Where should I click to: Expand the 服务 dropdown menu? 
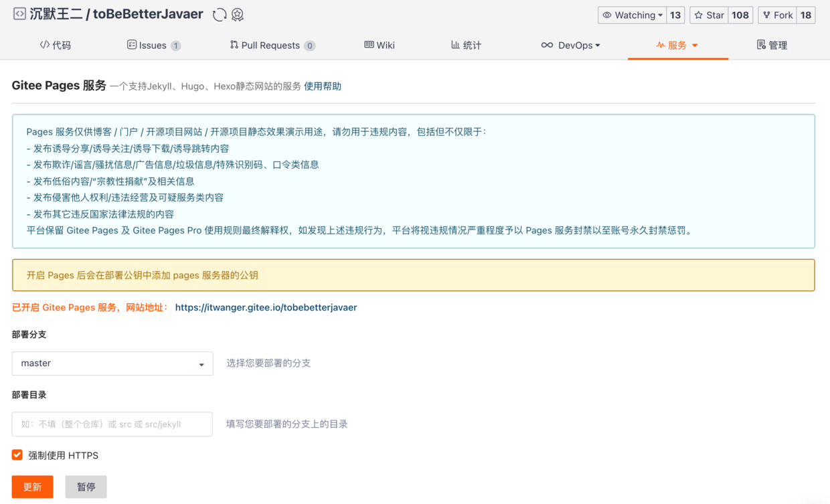[x=677, y=45]
